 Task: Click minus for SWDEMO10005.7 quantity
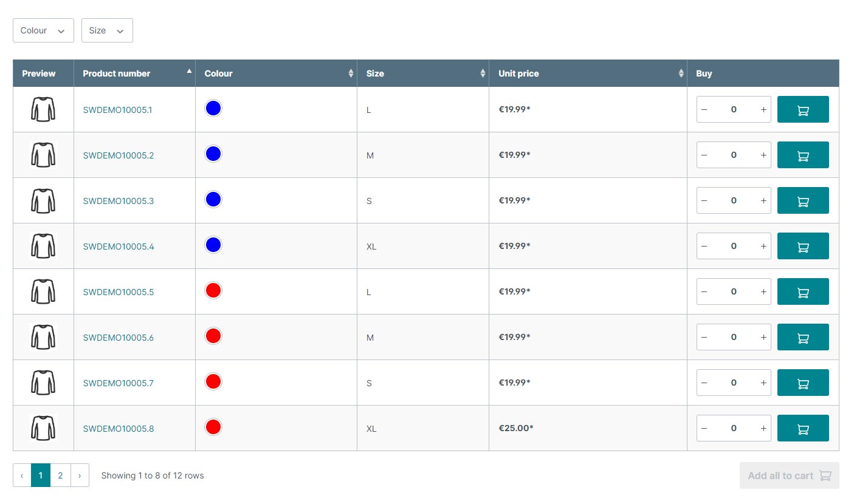click(704, 383)
